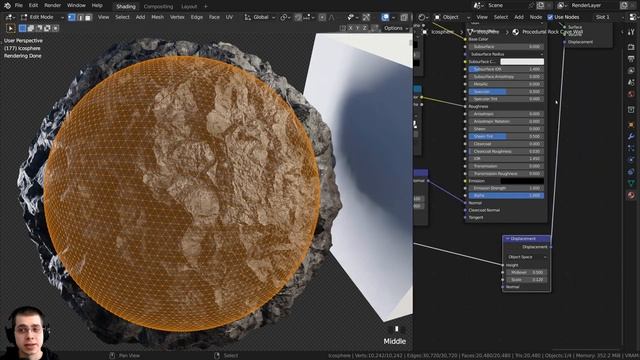Open the Edit Mode dropdown
This screenshot has width=640, height=360.
(x=42, y=17)
